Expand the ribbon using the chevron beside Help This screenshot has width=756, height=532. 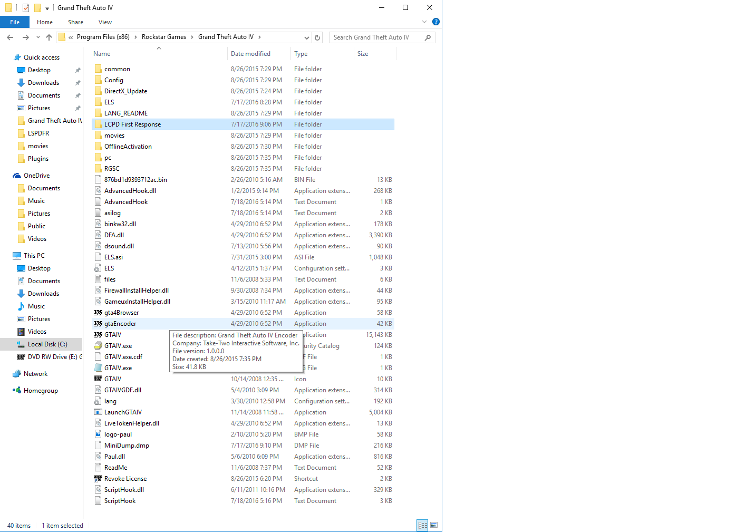coord(424,22)
